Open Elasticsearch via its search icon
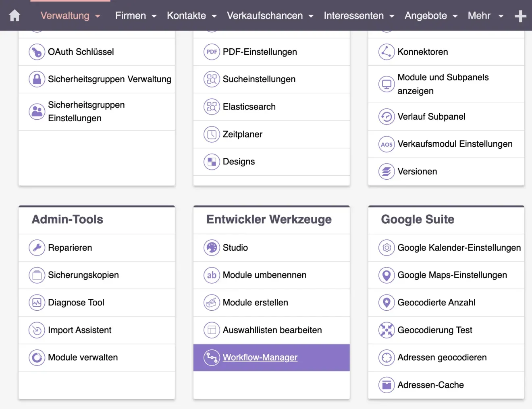Viewport: 532px width, 409px height. [212, 106]
